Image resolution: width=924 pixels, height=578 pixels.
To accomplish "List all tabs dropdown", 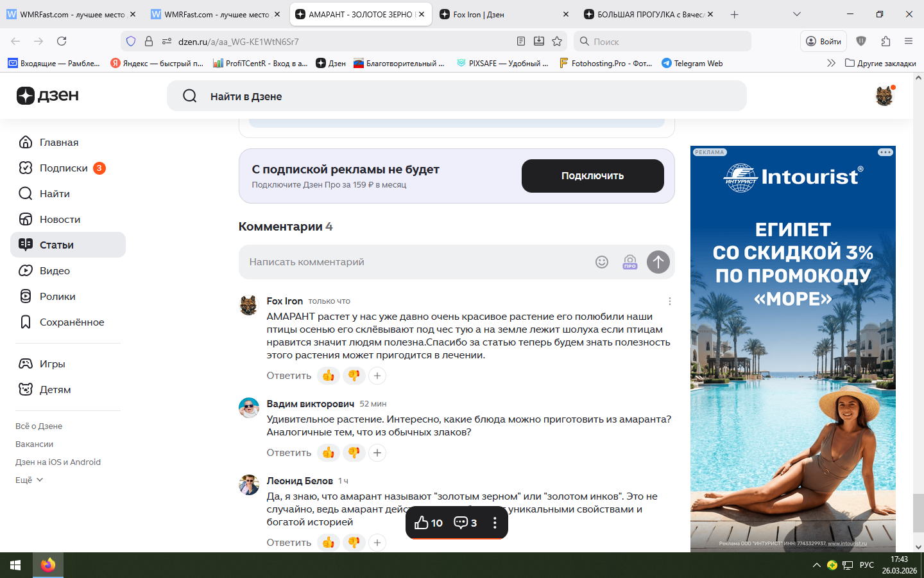I will click(797, 14).
